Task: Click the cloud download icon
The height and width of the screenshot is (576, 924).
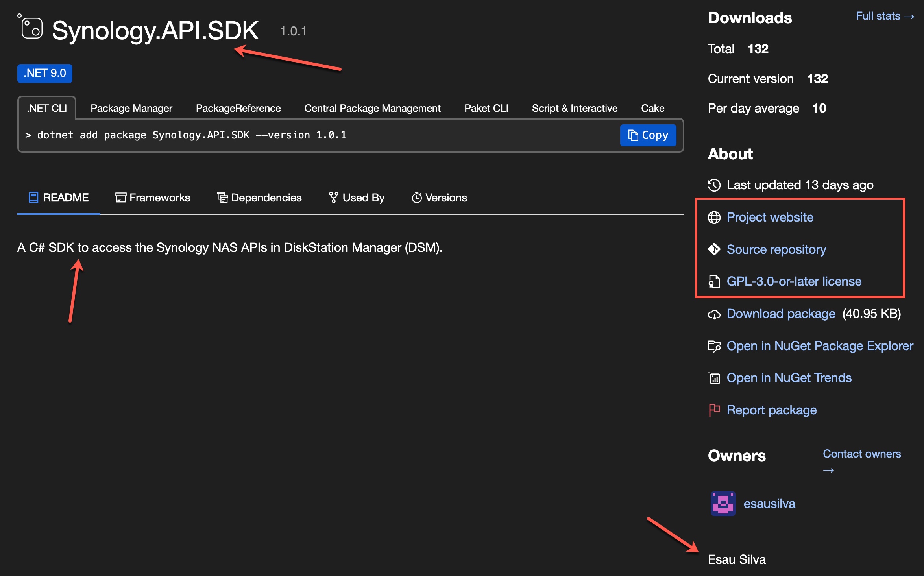Action: (714, 314)
